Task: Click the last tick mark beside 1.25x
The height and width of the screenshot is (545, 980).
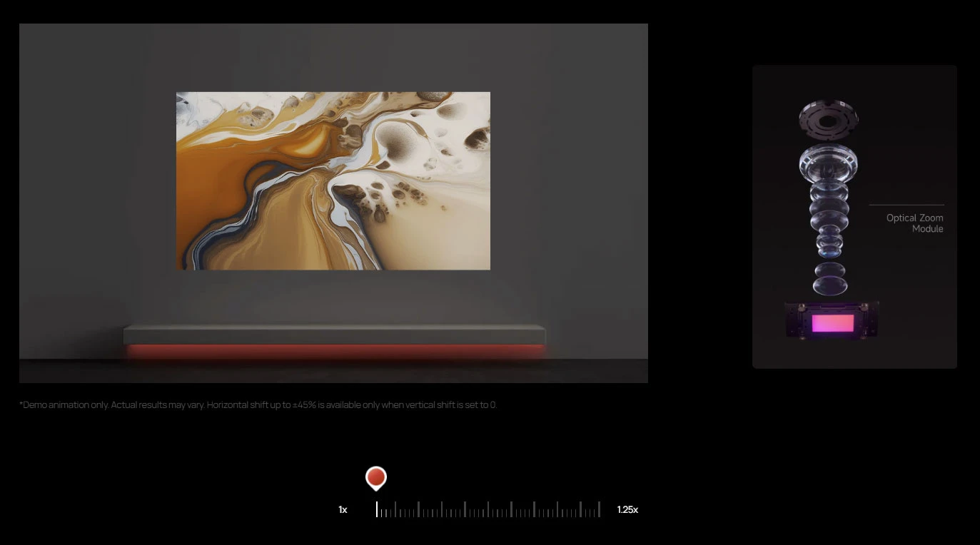Action: point(600,509)
